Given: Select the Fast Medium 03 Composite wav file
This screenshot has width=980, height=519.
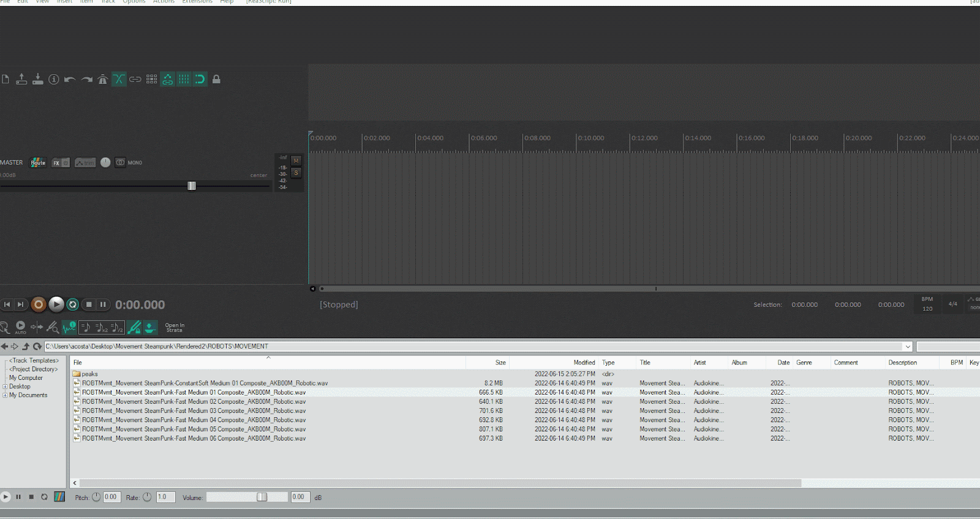Looking at the screenshot, I should [194, 411].
